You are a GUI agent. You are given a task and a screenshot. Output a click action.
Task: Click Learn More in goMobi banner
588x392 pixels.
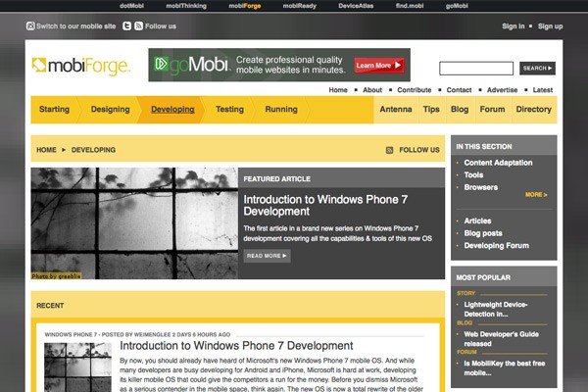379,66
